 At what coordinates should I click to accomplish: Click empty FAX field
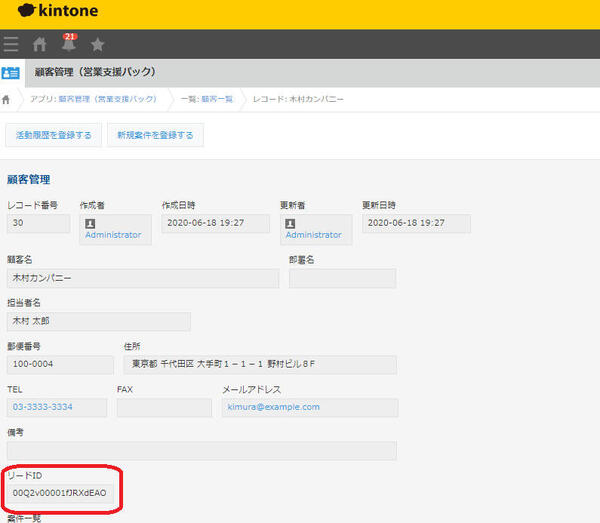[x=165, y=407]
